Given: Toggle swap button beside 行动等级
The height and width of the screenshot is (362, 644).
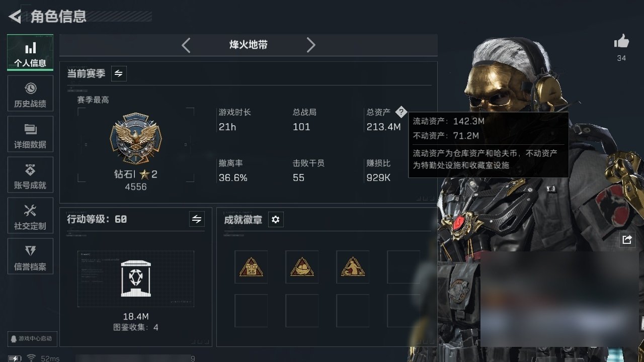Looking at the screenshot, I should point(197,219).
